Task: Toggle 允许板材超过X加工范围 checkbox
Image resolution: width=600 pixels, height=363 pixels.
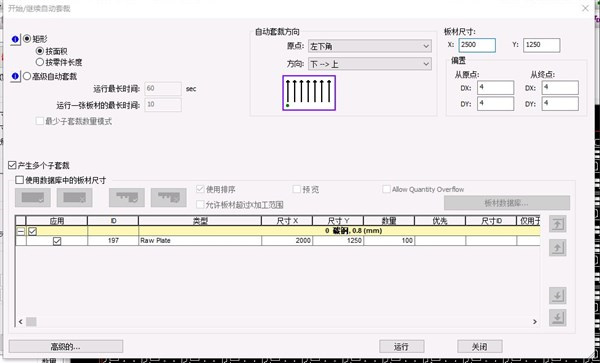Action: pyautogui.click(x=200, y=205)
